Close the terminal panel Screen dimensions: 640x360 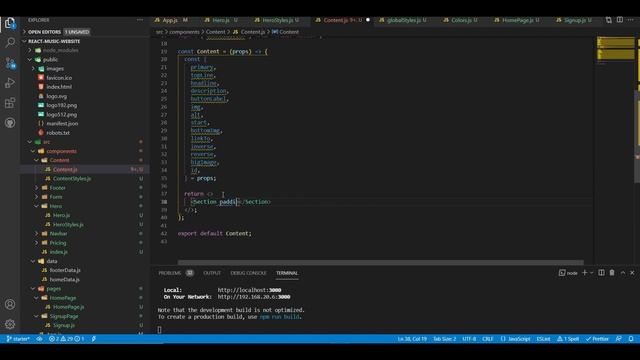click(632, 273)
